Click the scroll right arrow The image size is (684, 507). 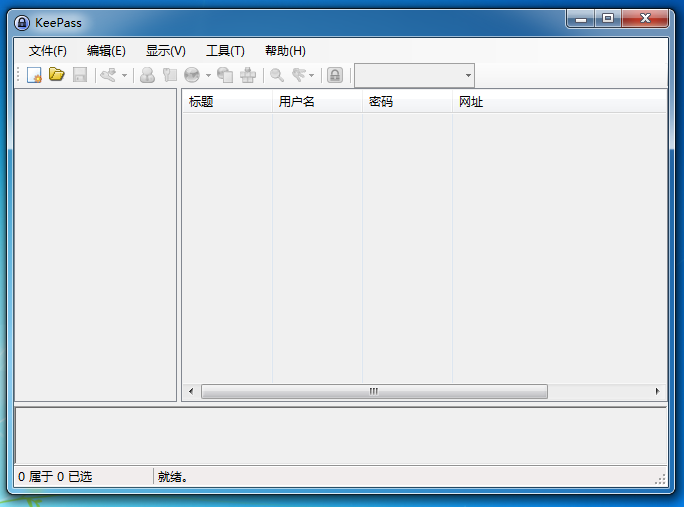(x=658, y=391)
